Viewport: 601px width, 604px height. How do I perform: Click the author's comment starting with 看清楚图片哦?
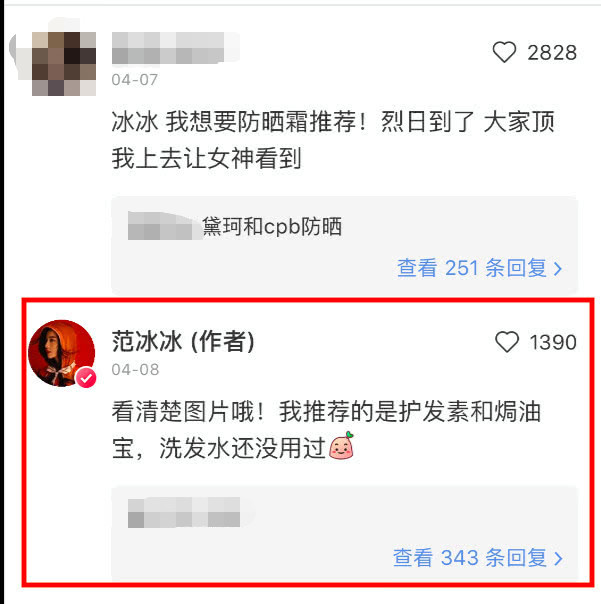coord(326,430)
